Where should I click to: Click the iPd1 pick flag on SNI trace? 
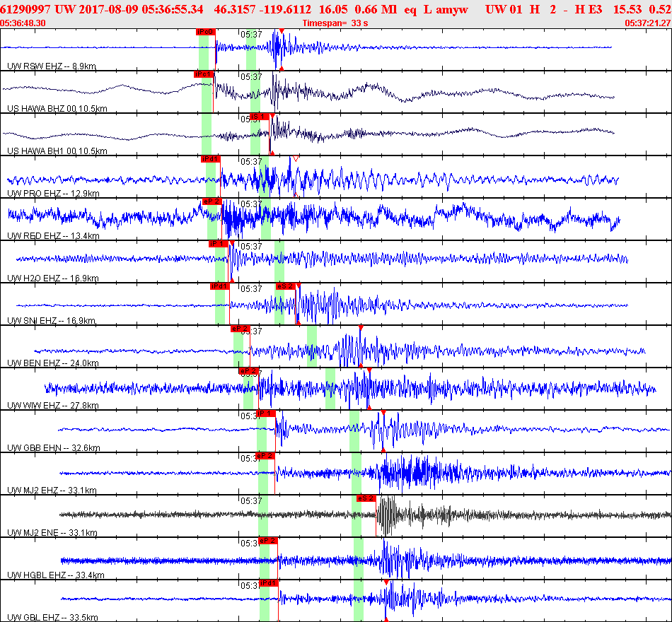(x=220, y=286)
